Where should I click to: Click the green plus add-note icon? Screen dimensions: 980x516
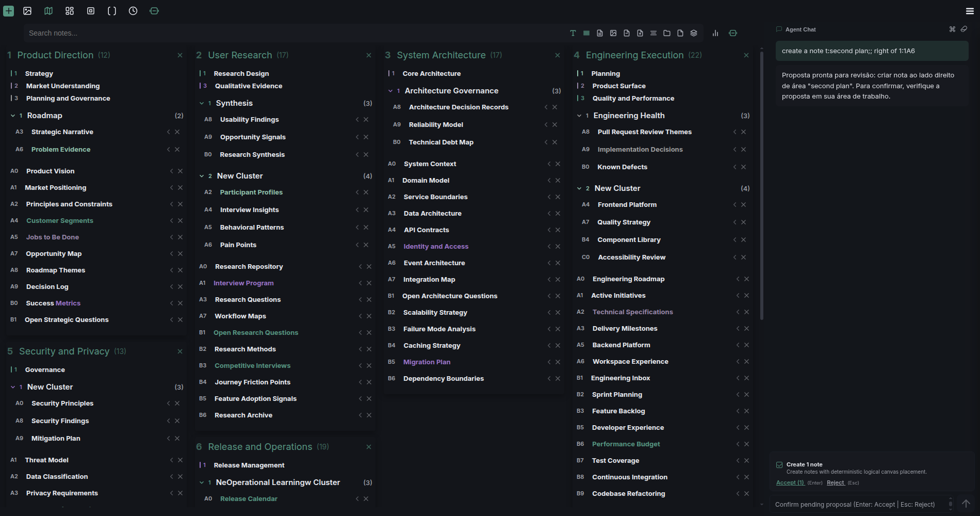click(x=9, y=11)
